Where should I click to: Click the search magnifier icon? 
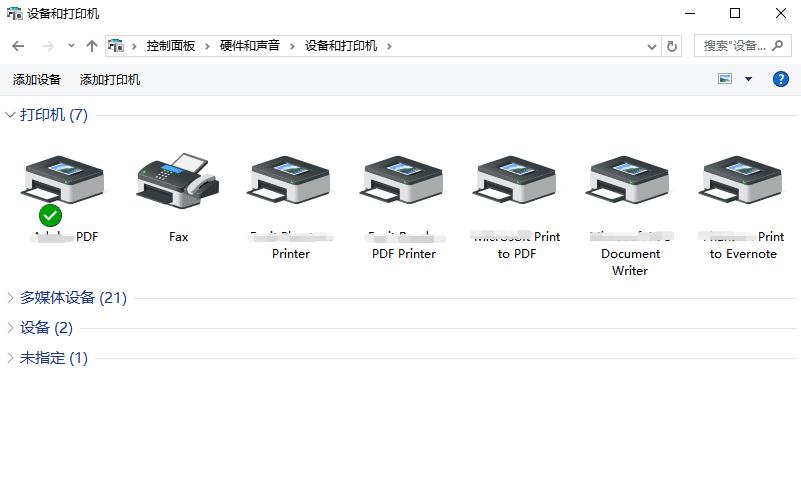pyautogui.click(x=778, y=46)
